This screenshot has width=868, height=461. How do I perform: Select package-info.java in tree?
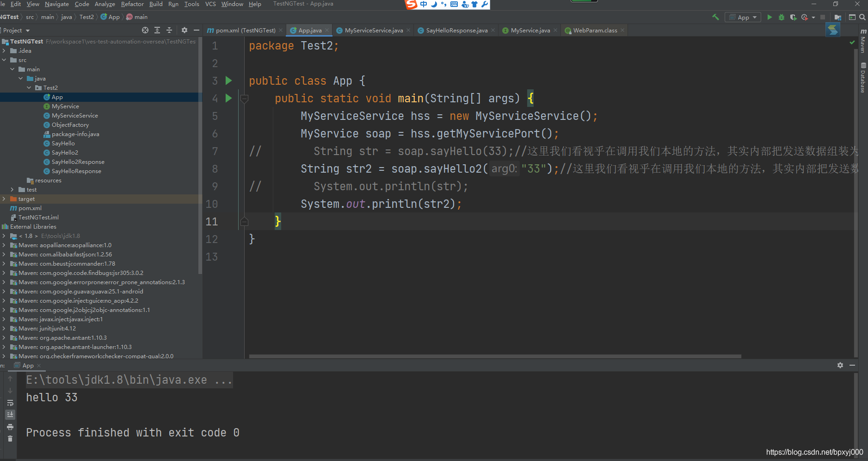[75, 134]
